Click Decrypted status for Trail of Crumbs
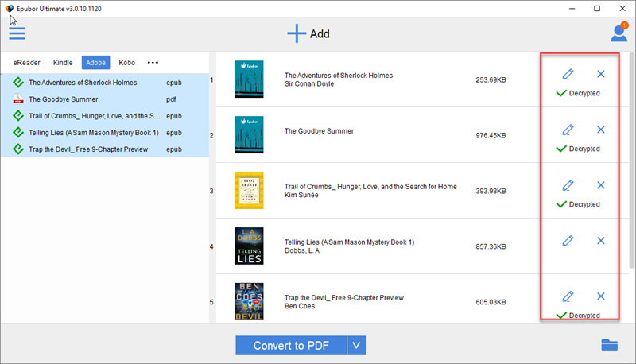Image resolution: width=636 pixels, height=364 pixels. click(578, 204)
